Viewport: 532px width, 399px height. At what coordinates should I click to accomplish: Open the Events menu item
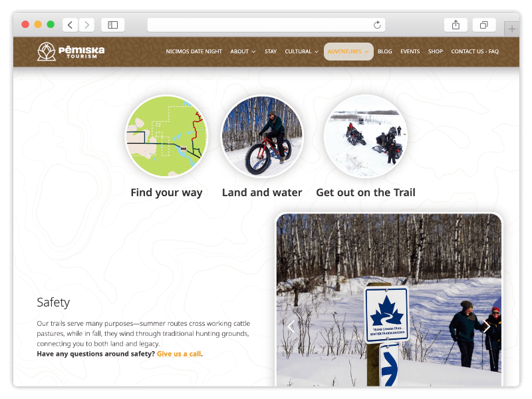coord(410,52)
